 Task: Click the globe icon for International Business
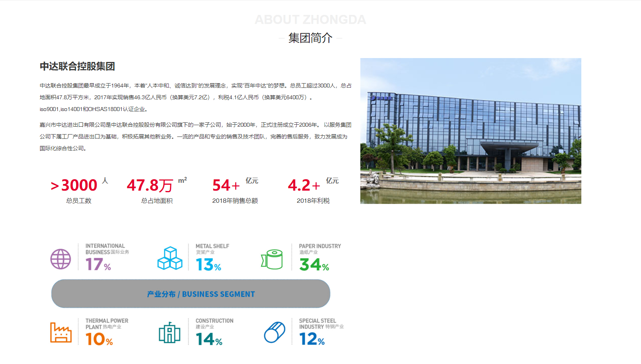(60, 258)
